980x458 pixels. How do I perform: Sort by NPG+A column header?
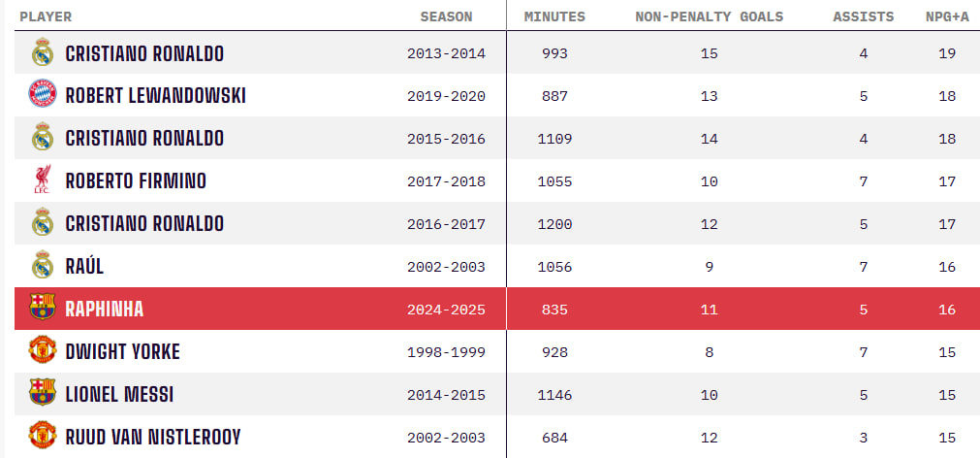click(x=947, y=16)
